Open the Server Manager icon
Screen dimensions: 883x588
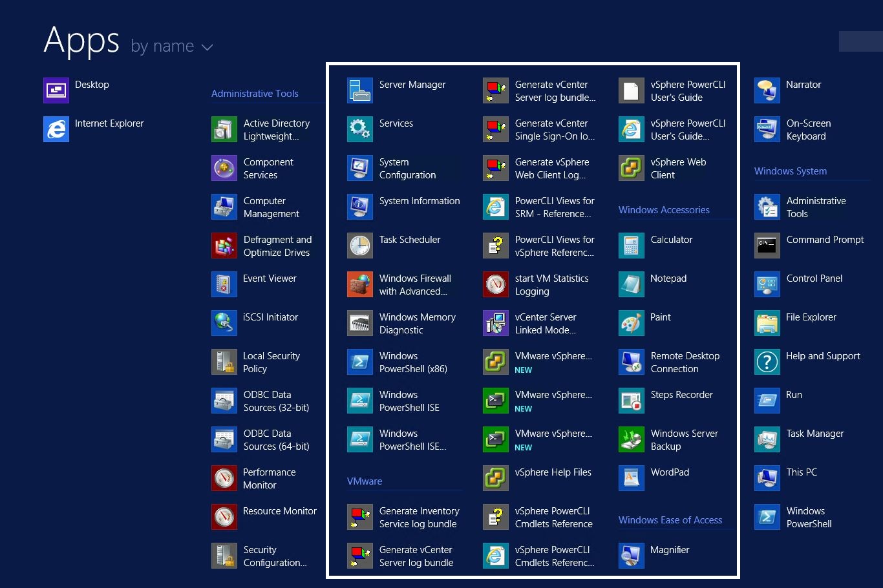tap(360, 90)
